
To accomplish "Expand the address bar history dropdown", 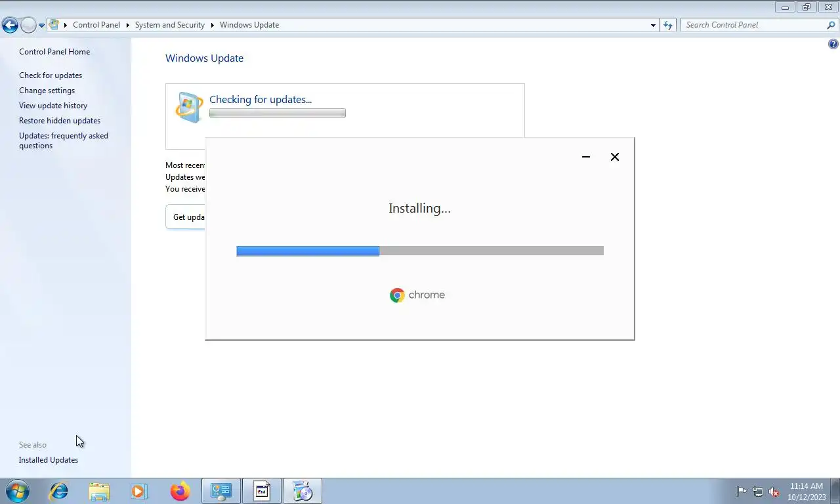I will 653,25.
